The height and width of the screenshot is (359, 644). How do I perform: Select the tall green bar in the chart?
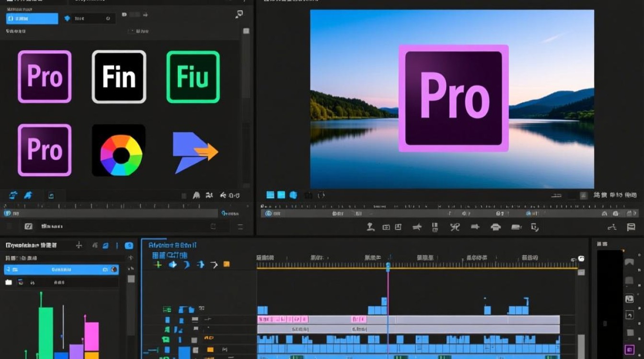[x=46, y=333]
